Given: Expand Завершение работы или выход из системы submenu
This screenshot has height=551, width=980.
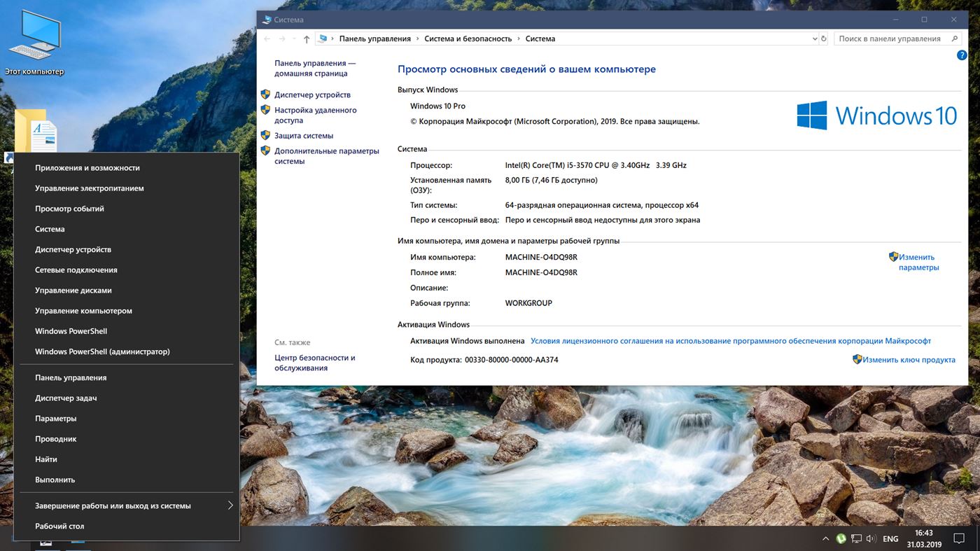Looking at the screenshot, I should tap(230, 505).
